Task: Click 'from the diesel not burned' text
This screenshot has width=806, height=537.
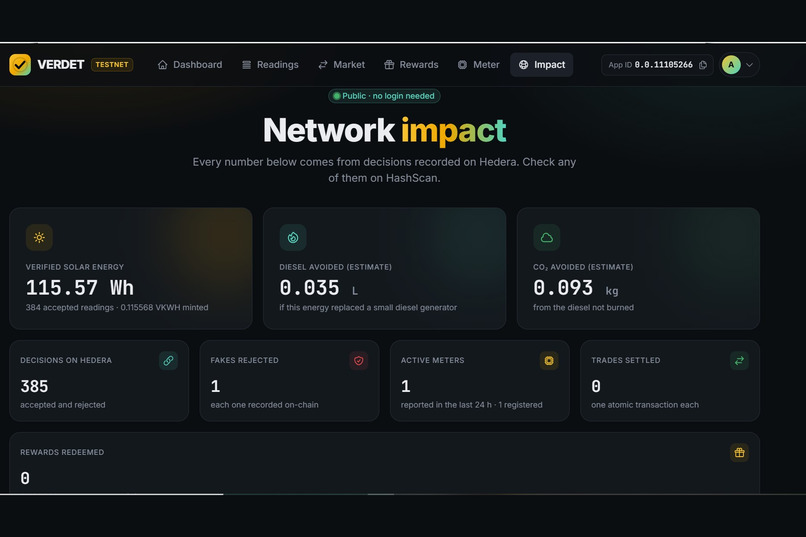Action: pyautogui.click(x=583, y=307)
